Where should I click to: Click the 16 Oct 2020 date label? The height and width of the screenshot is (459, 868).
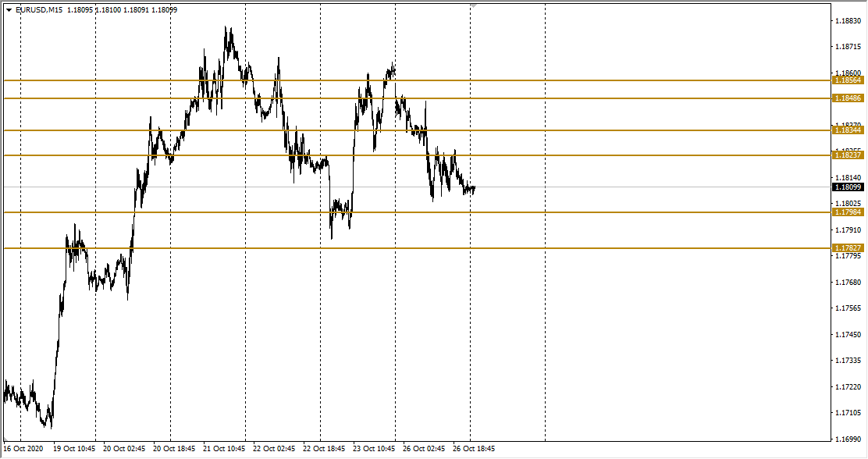click(x=23, y=450)
